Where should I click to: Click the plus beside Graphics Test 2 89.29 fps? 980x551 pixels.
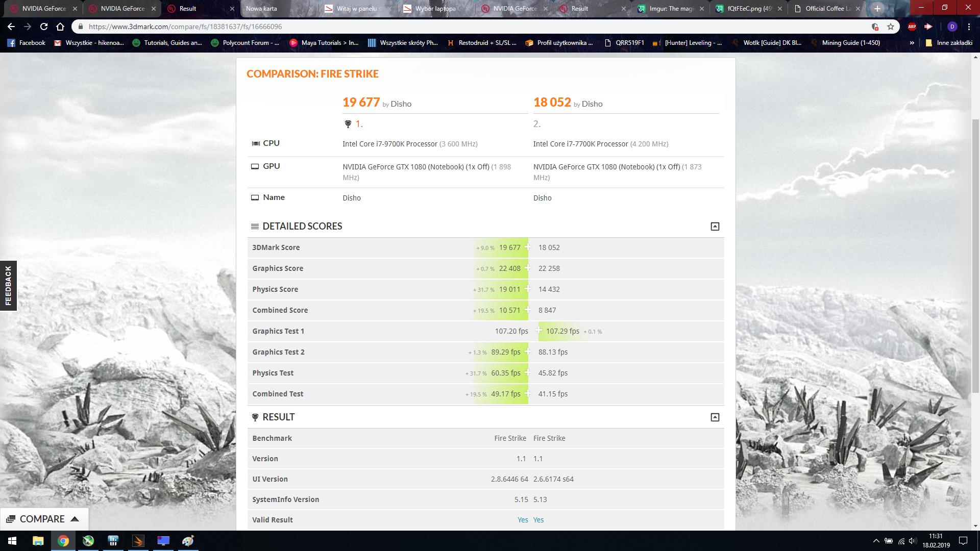528,352
